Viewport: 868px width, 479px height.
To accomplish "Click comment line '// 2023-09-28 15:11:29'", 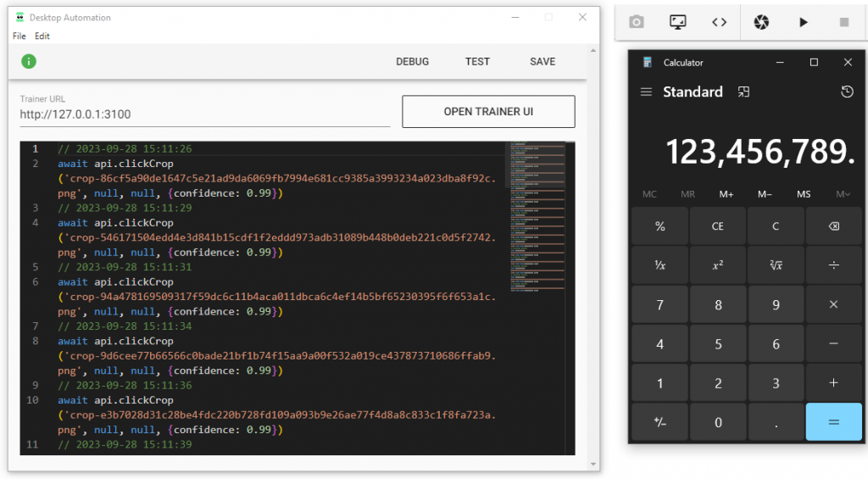I will click(x=125, y=208).
